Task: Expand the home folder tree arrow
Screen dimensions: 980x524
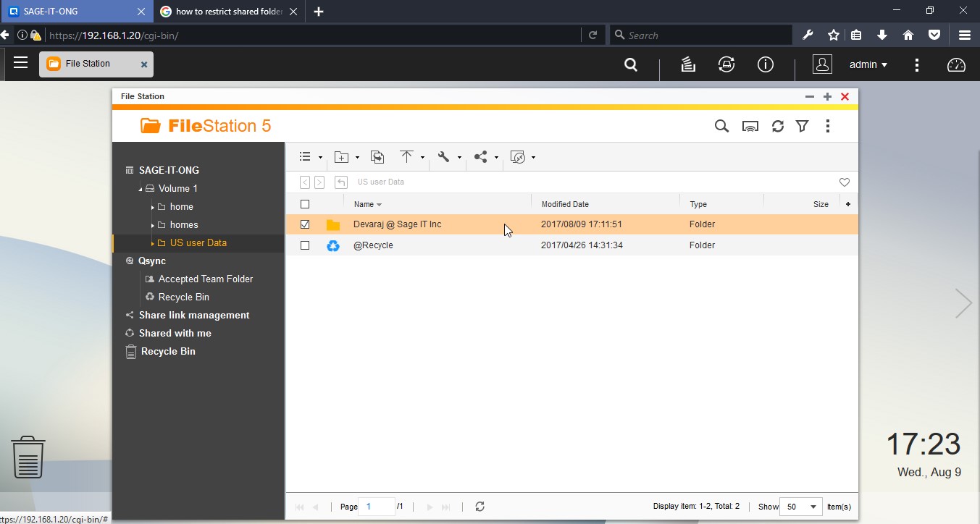Action: (153, 207)
